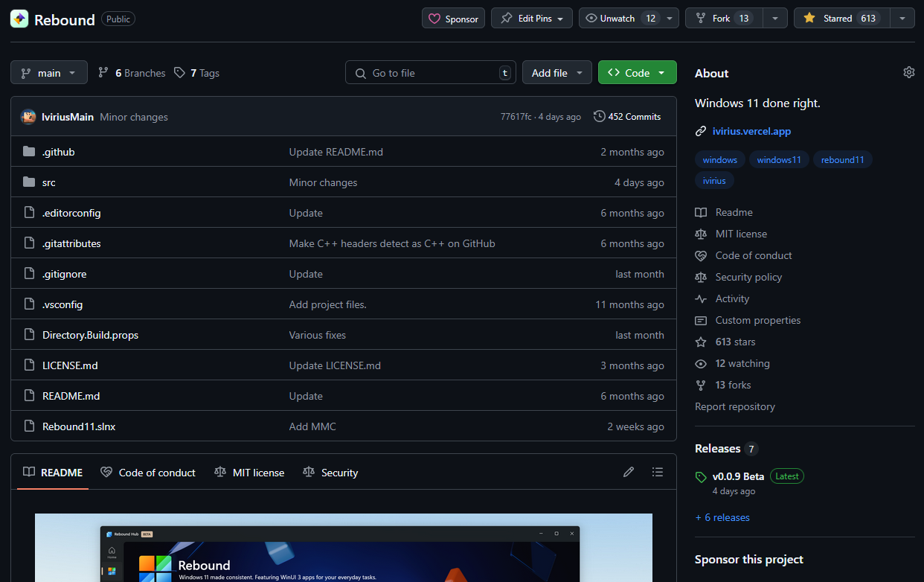Viewport: 924px width, 582px height.
Task: Open the .github folder icon
Action: pos(29,152)
